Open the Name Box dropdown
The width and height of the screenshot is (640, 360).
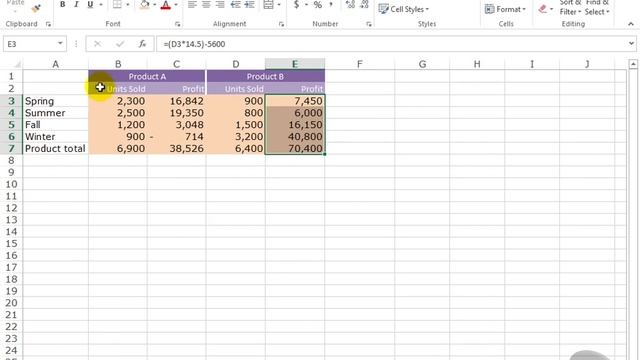coord(60,43)
